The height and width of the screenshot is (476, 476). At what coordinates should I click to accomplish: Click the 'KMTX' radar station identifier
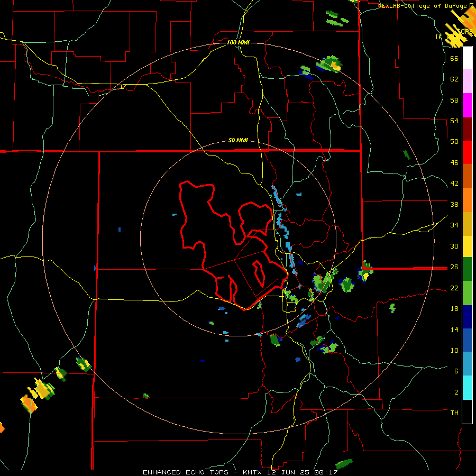[253, 472]
